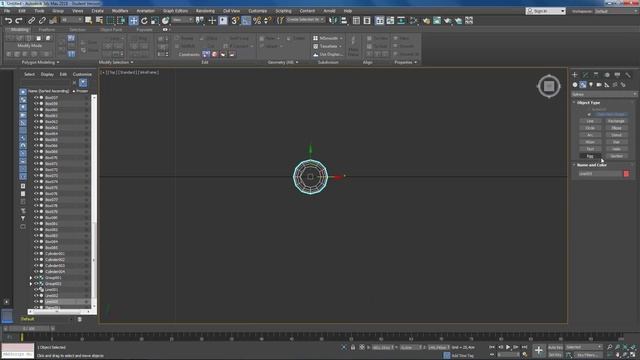Toggle the Auto Key mode button
The image size is (640, 360).
click(555, 347)
